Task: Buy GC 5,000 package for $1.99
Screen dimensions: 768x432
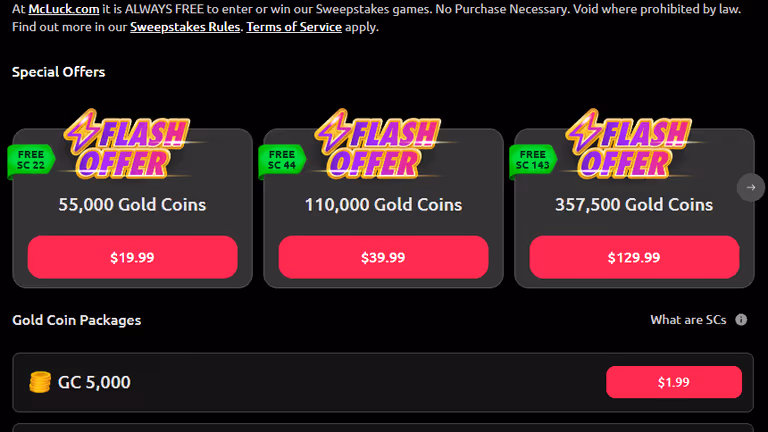Action: pyautogui.click(x=673, y=382)
